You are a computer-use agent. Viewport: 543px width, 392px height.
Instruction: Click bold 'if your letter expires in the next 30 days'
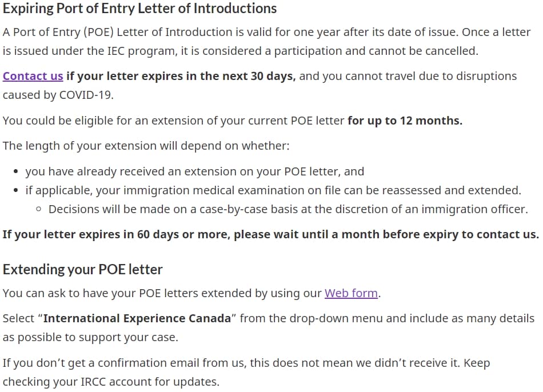[x=181, y=76]
